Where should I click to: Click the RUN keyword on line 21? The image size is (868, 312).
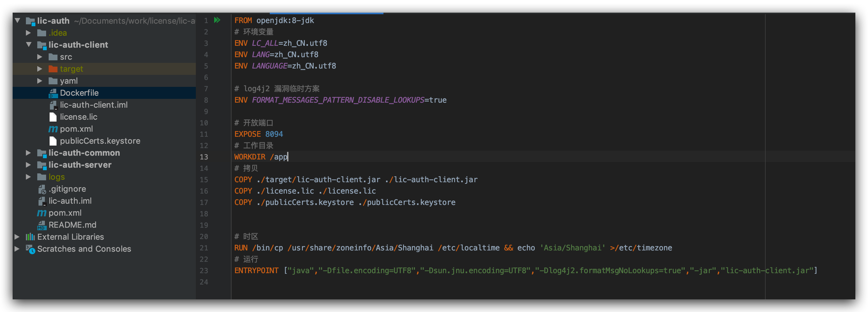point(241,248)
